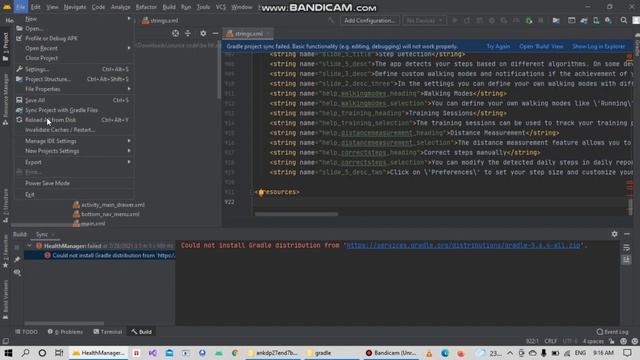The image size is (640, 360).
Task: Open Task View on taskbar
Action: coord(59,353)
